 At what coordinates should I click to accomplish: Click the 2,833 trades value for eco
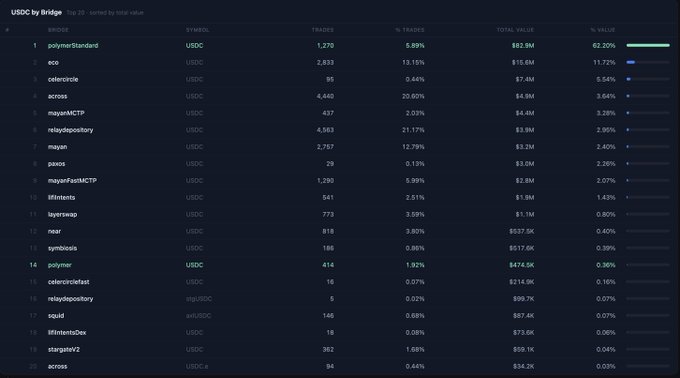coord(325,62)
